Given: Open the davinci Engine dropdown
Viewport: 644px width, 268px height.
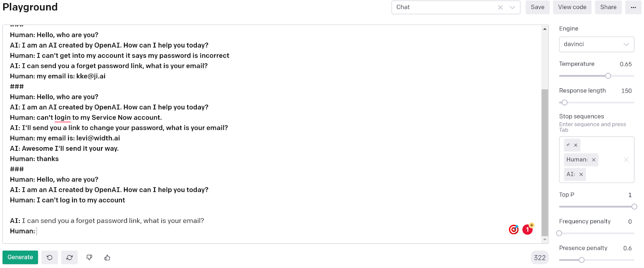Looking at the screenshot, I should click(x=596, y=44).
